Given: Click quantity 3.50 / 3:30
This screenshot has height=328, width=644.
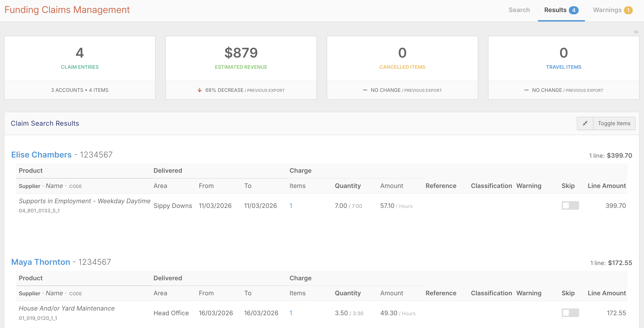Looking at the screenshot, I should [x=349, y=313].
